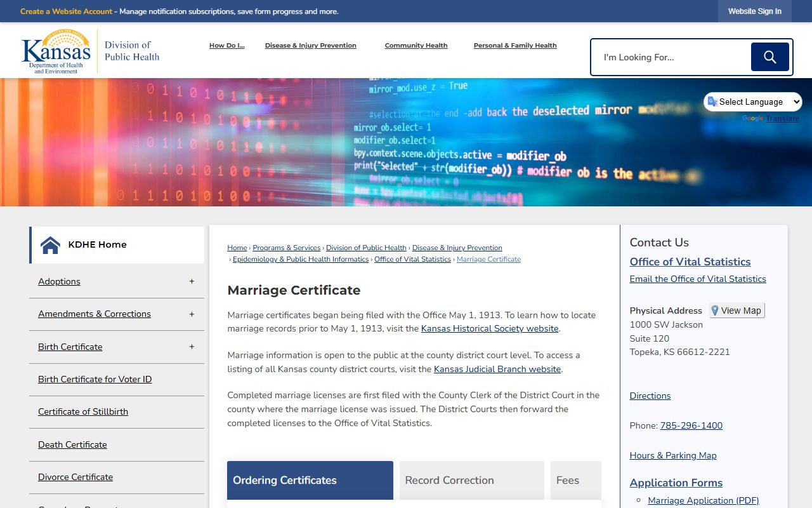Image resolution: width=812 pixels, height=508 pixels.
Task: Click the Application Forms heading link
Action: click(x=676, y=483)
